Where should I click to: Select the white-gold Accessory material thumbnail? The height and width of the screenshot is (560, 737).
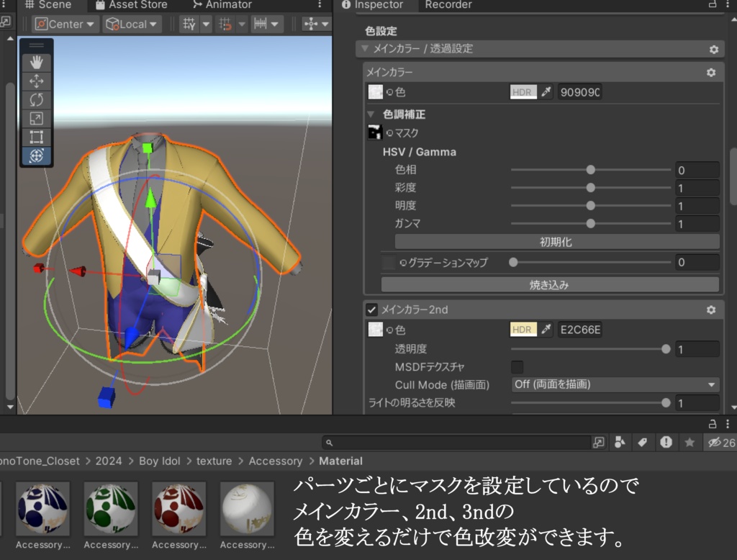click(x=248, y=509)
